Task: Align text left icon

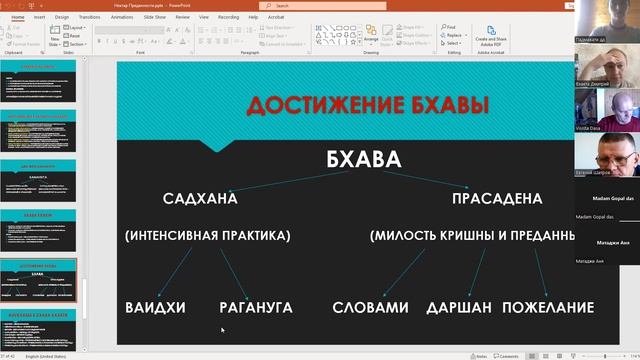Action: click(x=201, y=41)
